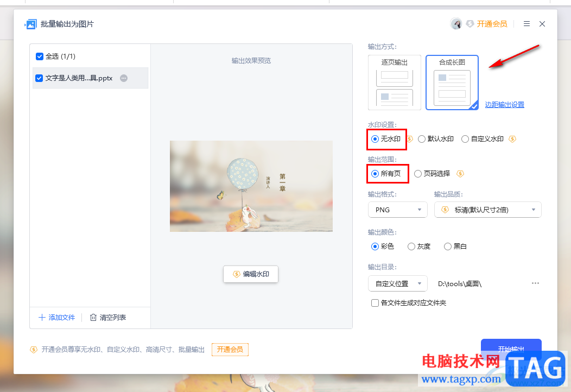The image size is (571, 392).
Task: Click the member badge beside 自定义水印
Action: point(512,139)
